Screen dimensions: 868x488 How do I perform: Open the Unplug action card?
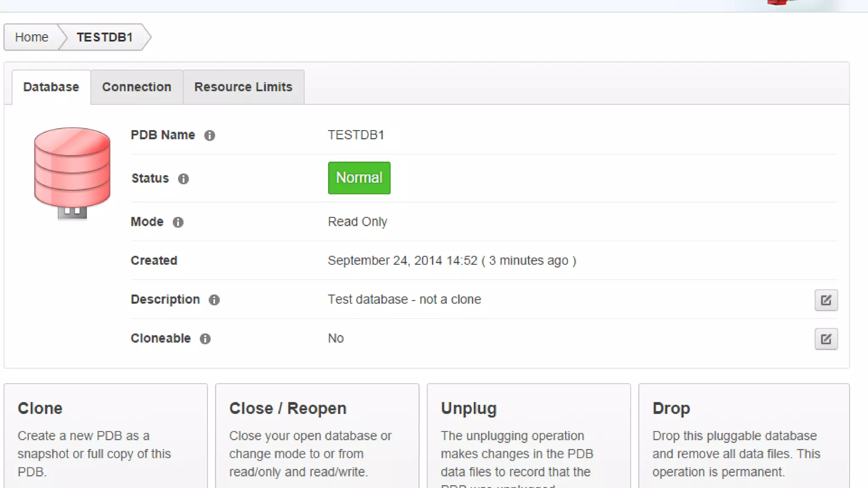click(529, 436)
